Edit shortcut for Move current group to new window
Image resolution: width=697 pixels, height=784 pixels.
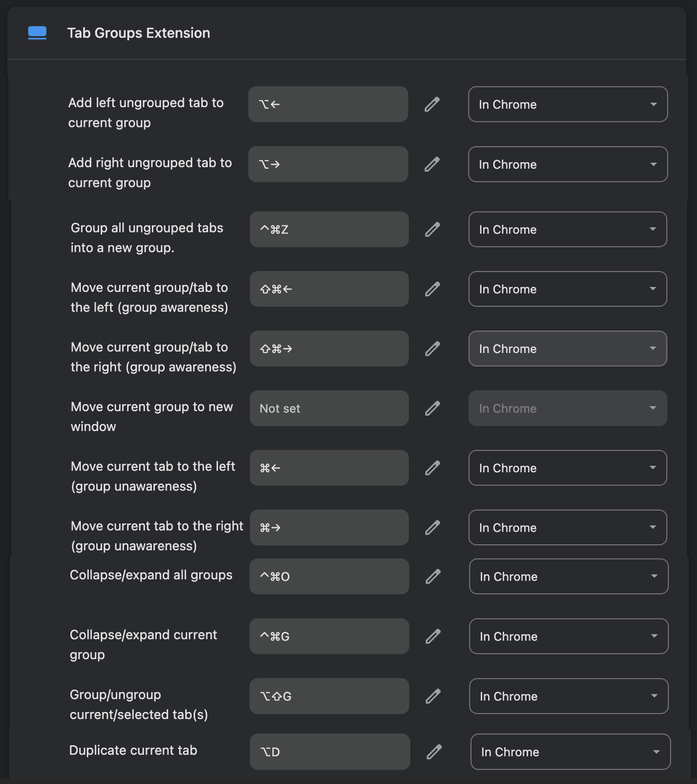tap(433, 408)
